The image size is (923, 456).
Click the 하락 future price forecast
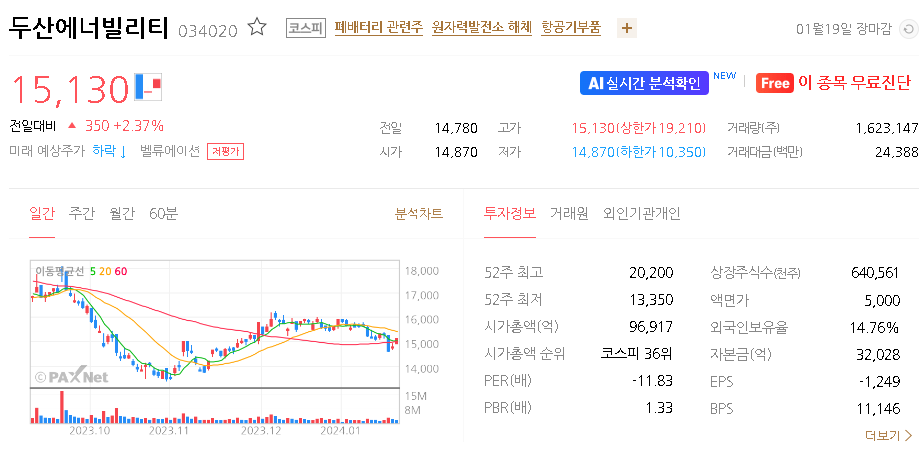coord(109,151)
